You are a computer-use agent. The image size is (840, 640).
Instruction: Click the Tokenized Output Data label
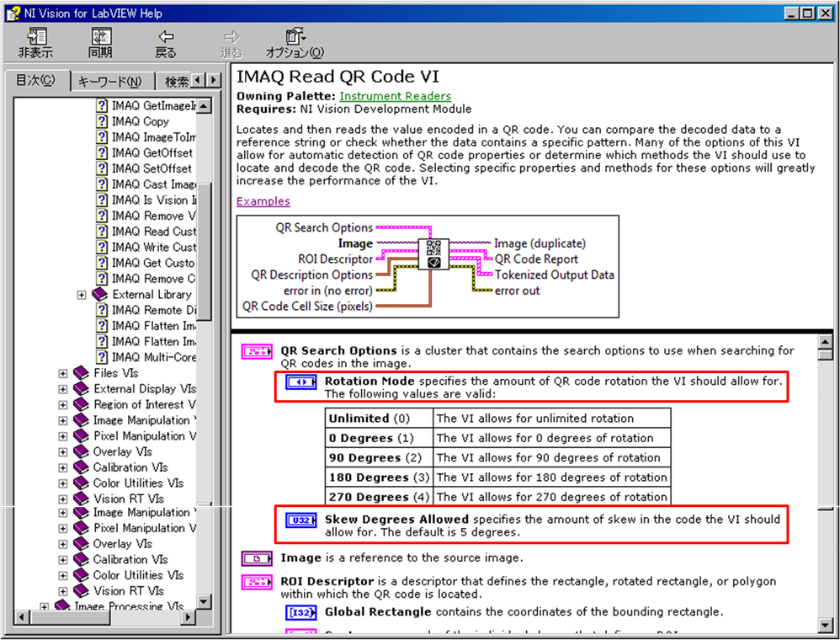pos(555,275)
